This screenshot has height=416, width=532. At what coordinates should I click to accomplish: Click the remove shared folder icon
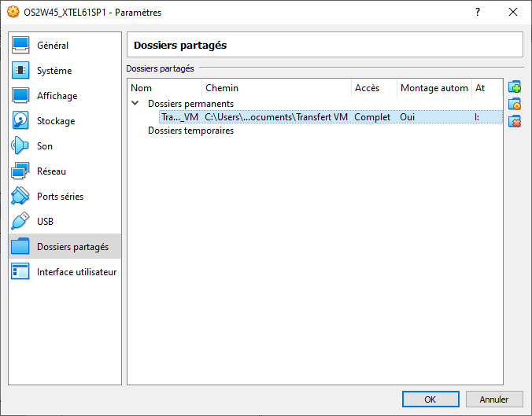(x=515, y=121)
